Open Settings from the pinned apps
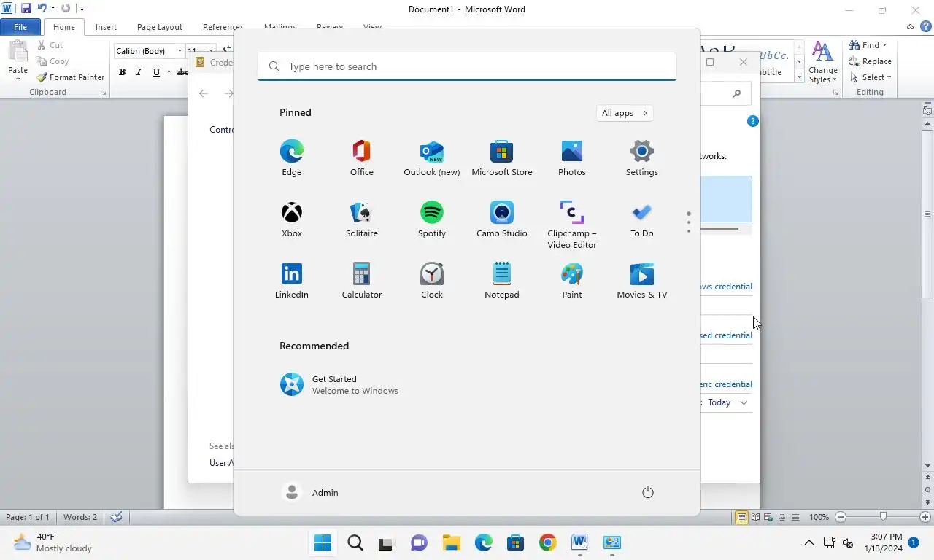 click(x=642, y=158)
